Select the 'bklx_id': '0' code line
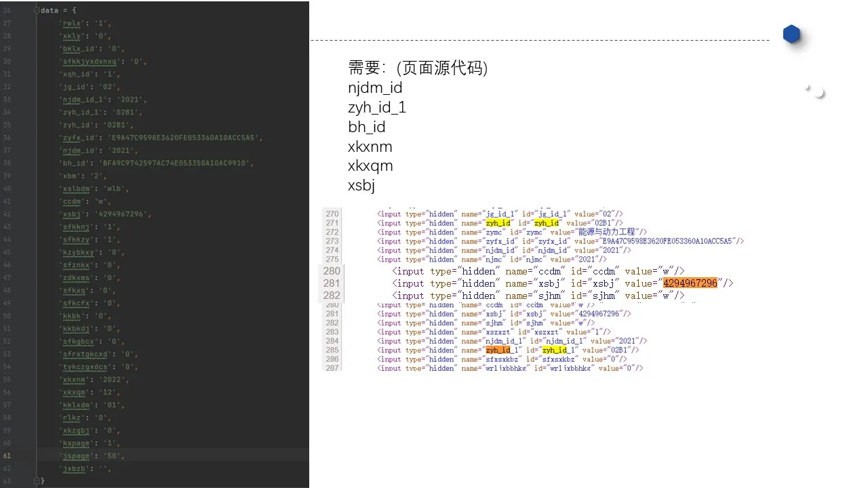This screenshot has width=868, height=488. (x=92, y=49)
